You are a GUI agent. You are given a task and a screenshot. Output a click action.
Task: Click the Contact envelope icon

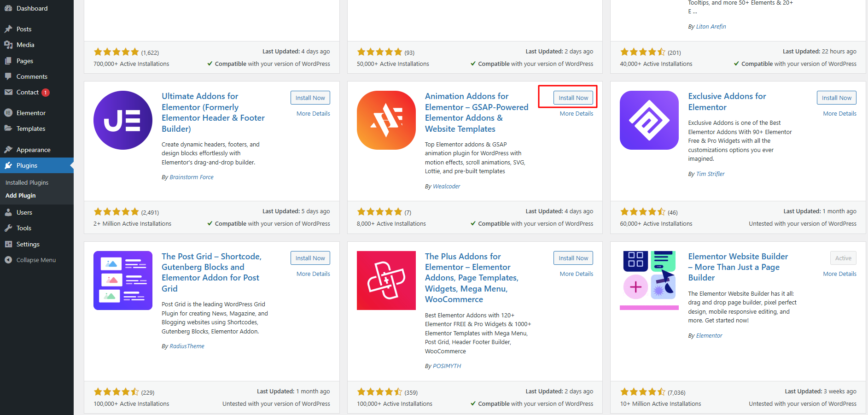click(8, 92)
